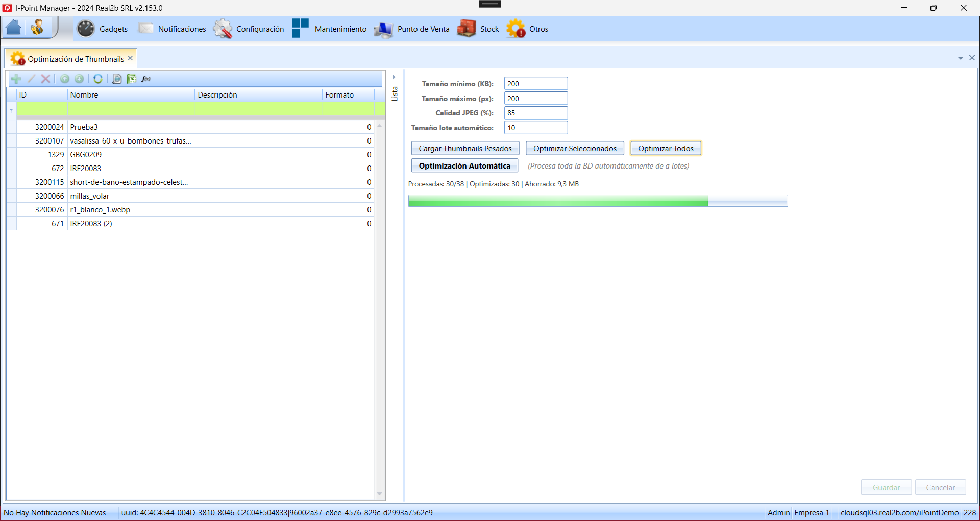Click the scroll-down arrow of the list
The image size is (980, 521).
pyautogui.click(x=379, y=494)
